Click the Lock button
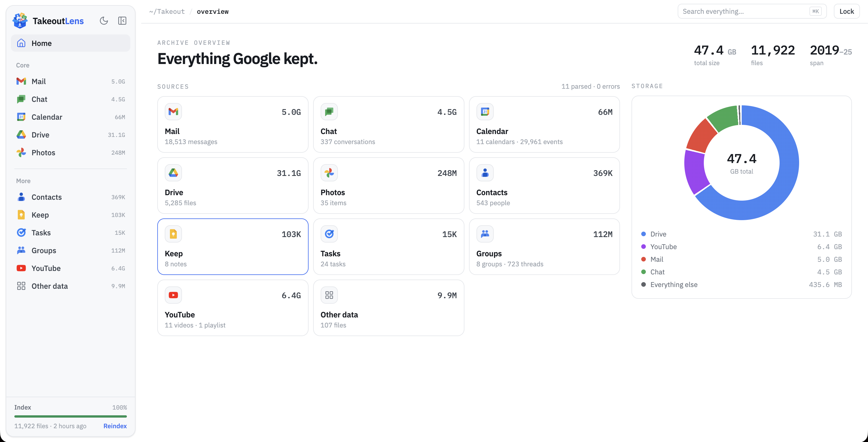Viewport: 868px width, 442px height. point(846,11)
